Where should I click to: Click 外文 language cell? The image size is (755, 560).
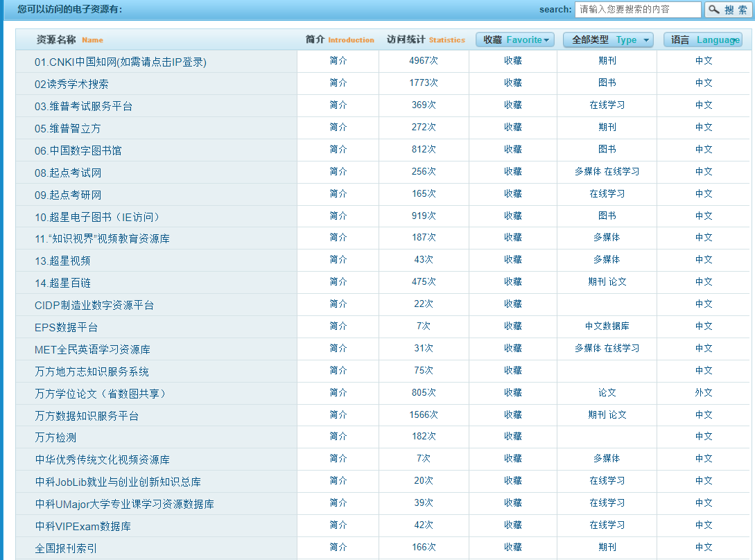point(704,392)
